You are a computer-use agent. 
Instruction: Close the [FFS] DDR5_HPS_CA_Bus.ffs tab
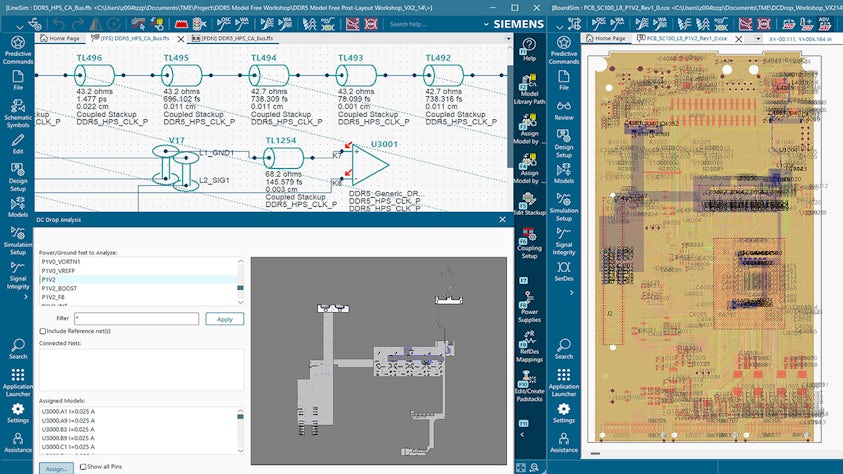coord(181,39)
